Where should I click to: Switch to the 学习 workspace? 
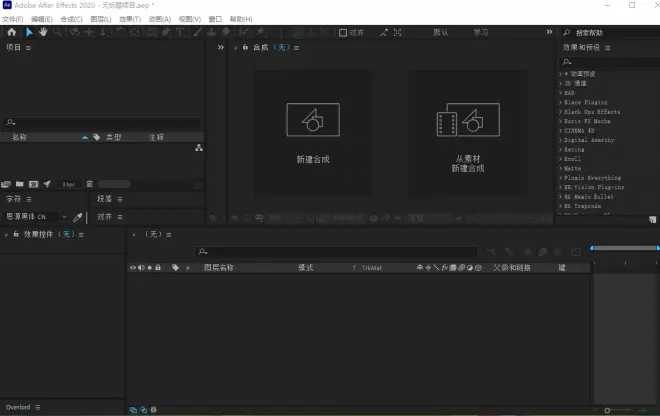(x=481, y=32)
